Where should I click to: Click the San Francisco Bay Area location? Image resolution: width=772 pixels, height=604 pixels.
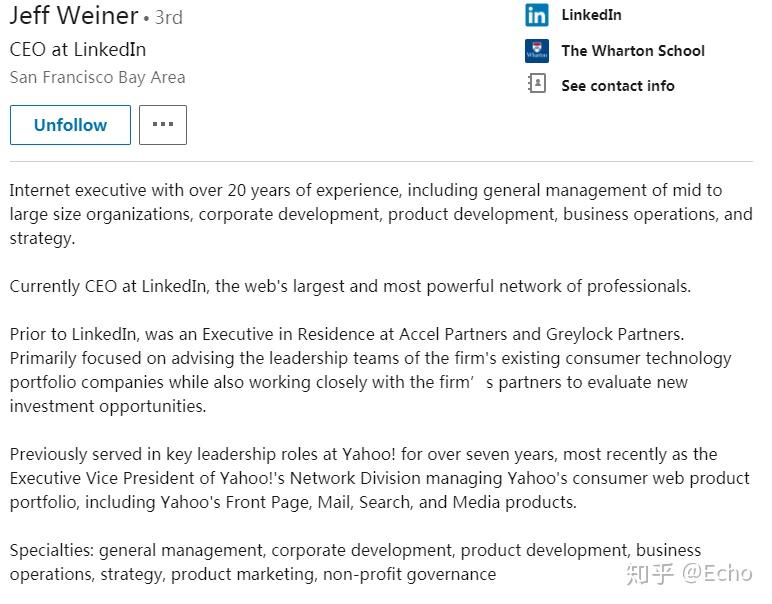coord(97,77)
